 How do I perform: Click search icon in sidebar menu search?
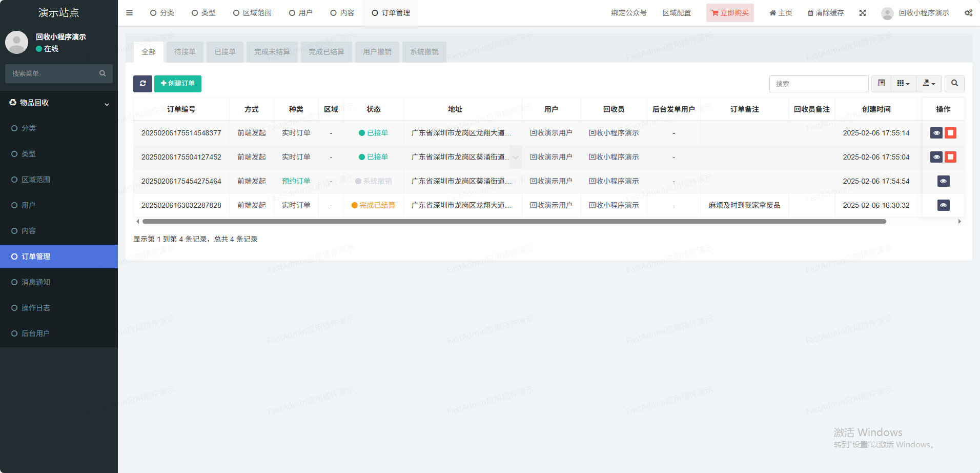pos(103,73)
